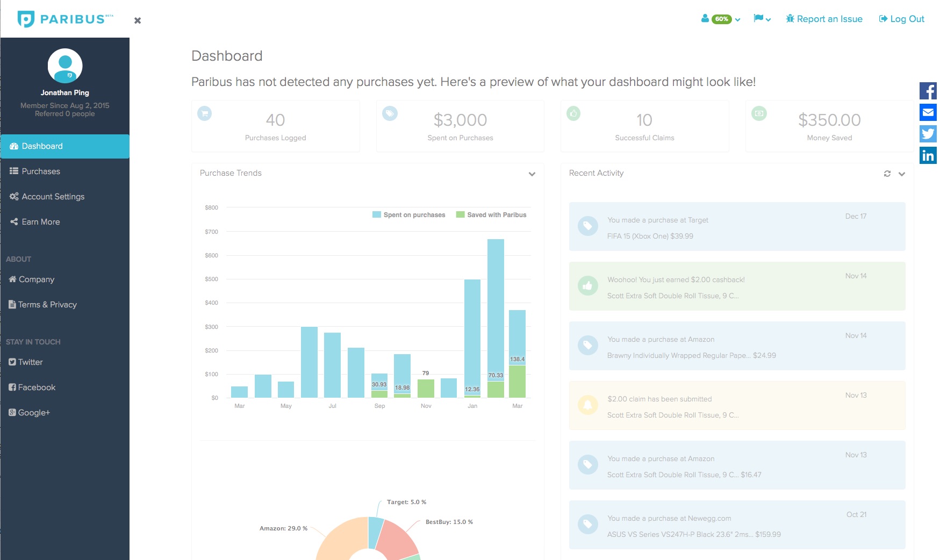Screen dimensions: 940x560
Task: Click the 10 Successful Claims card
Action: click(645, 126)
